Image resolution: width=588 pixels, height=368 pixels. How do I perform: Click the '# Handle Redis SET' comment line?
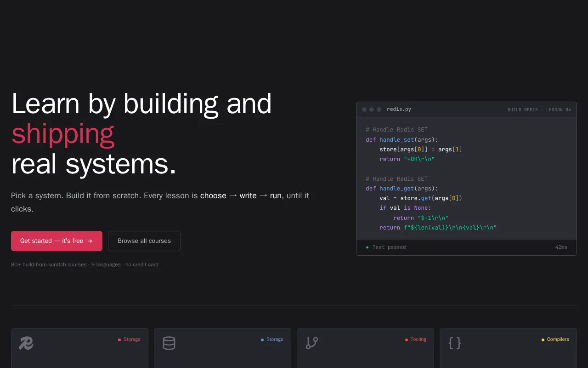[x=397, y=130]
